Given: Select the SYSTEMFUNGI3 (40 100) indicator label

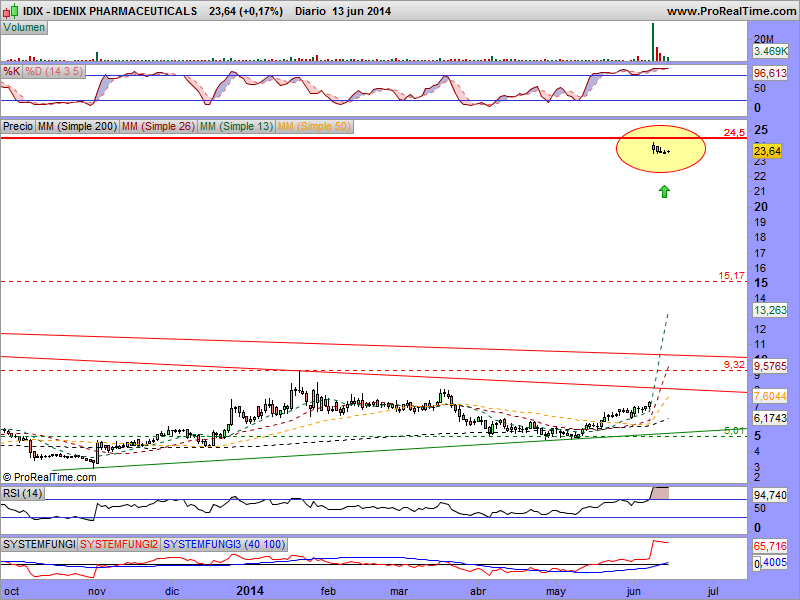Looking at the screenshot, I should (x=224, y=544).
